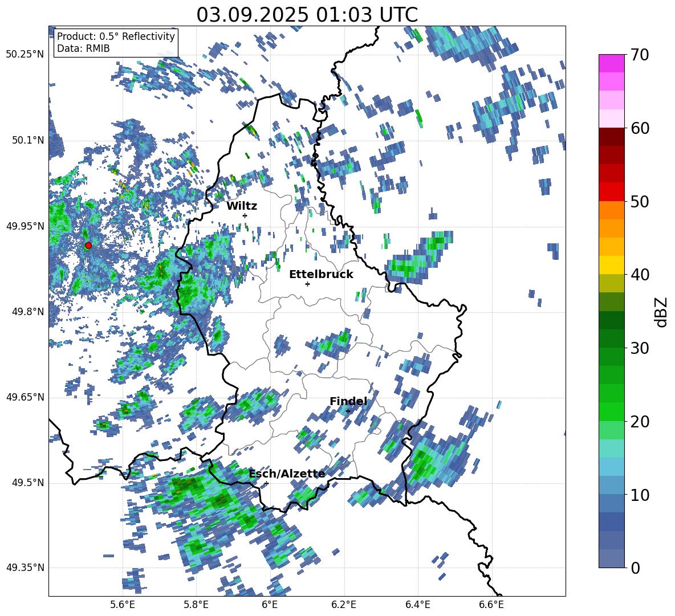This screenshot has width=675, height=616.
Task: Click the 49.35°N latitude label
Action: 25,568
